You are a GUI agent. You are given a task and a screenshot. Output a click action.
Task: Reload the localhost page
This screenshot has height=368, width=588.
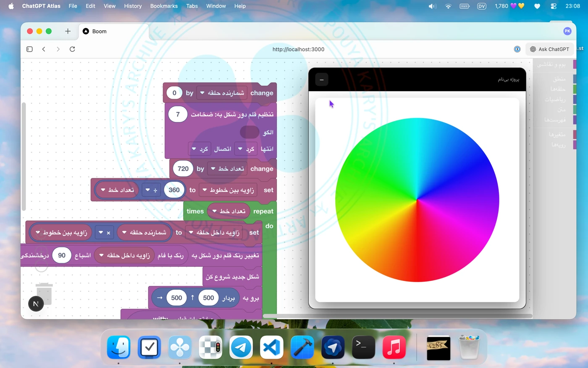tap(72, 49)
